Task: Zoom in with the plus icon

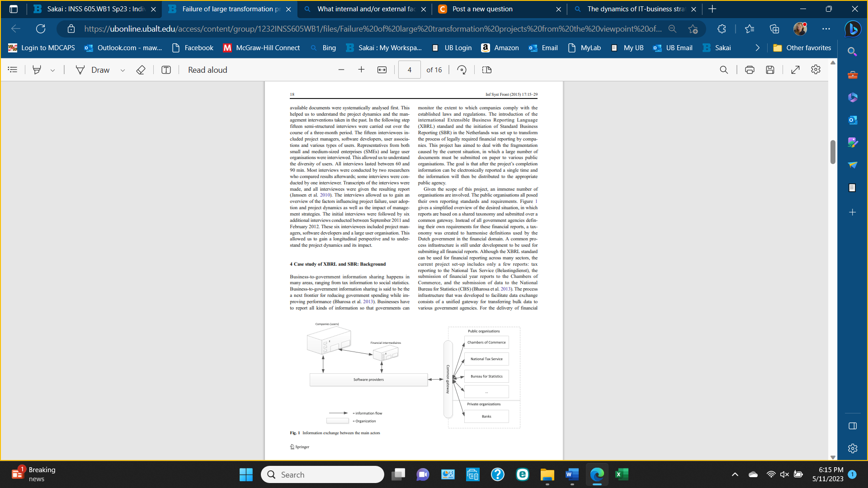Action: tap(361, 70)
